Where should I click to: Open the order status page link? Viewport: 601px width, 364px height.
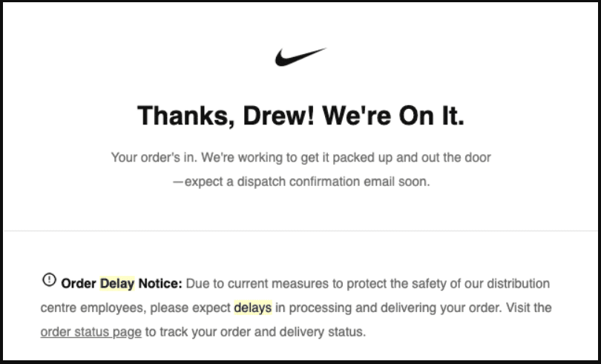click(91, 332)
